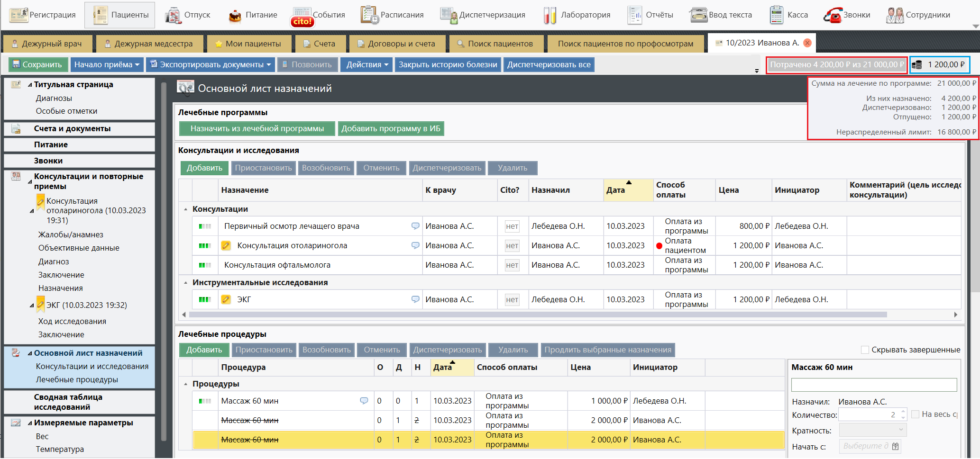Click Назначить из лечебной программы button
Image resolution: width=980 pixels, height=459 pixels.
tap(257, 129)
